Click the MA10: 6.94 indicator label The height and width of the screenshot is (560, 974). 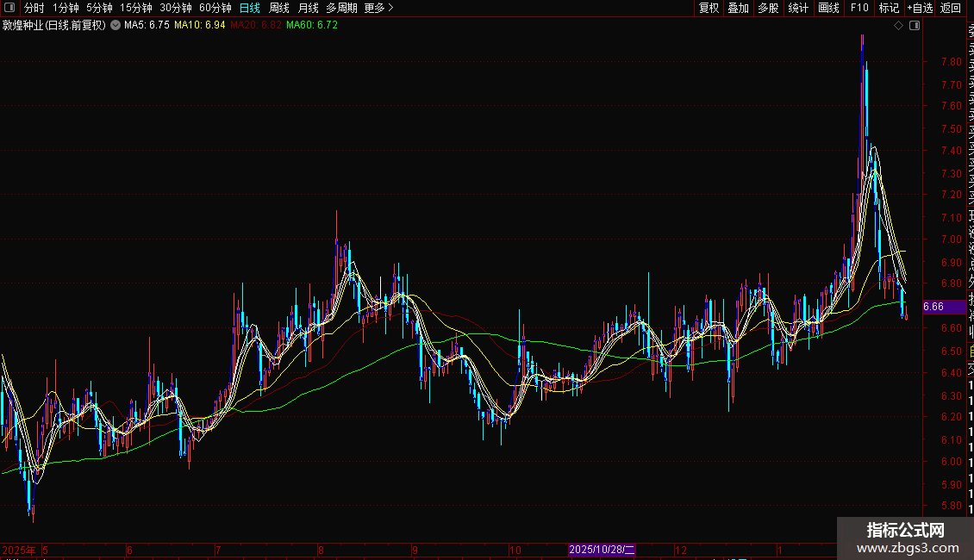click(200, 25)
